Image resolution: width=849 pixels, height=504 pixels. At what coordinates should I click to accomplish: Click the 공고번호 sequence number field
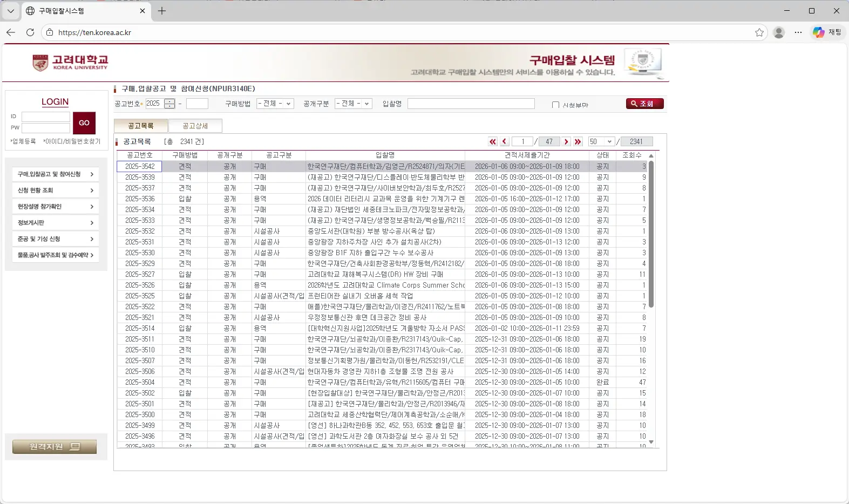coord(197,104)
